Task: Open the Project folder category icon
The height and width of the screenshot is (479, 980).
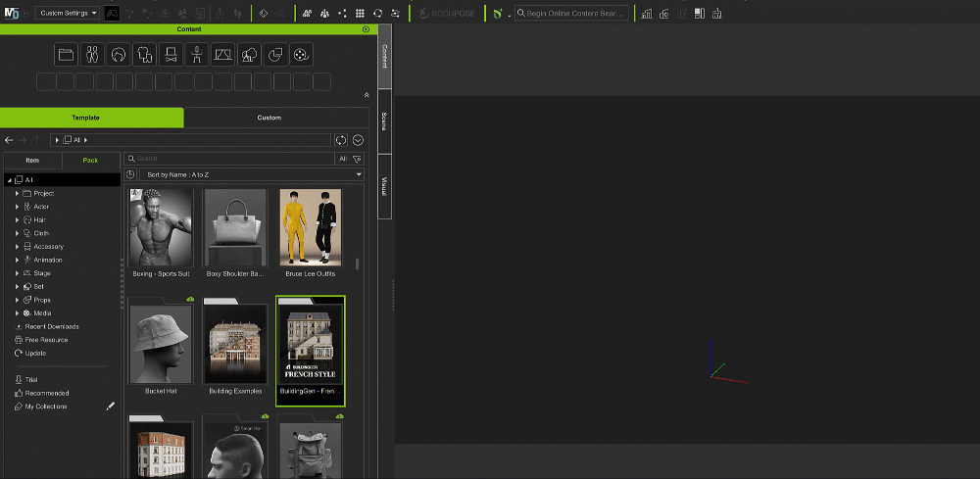Action: pos(66,55)
